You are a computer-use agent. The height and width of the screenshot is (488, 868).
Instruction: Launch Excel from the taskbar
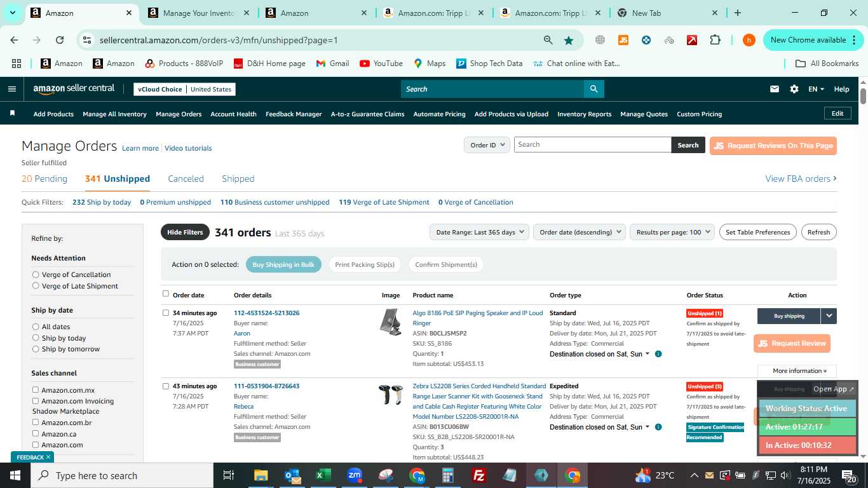pos(323,475)
